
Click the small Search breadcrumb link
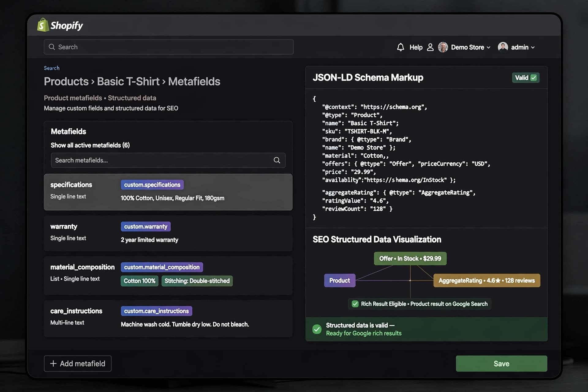point(51,68)
